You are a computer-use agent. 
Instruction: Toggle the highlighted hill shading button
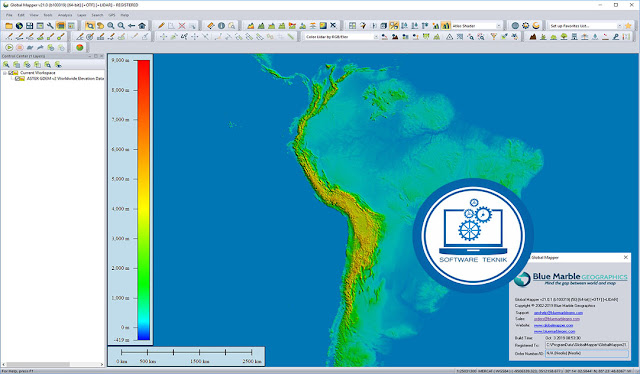coord(446,26)
